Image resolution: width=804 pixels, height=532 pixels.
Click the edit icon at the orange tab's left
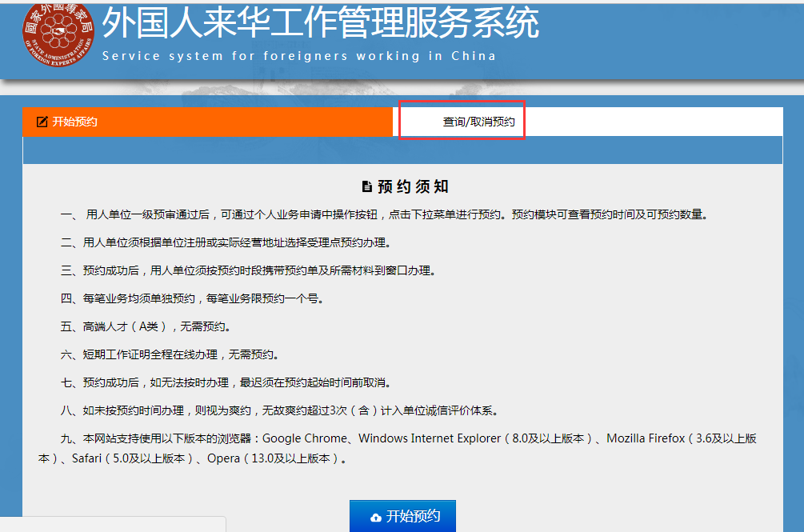41,123
